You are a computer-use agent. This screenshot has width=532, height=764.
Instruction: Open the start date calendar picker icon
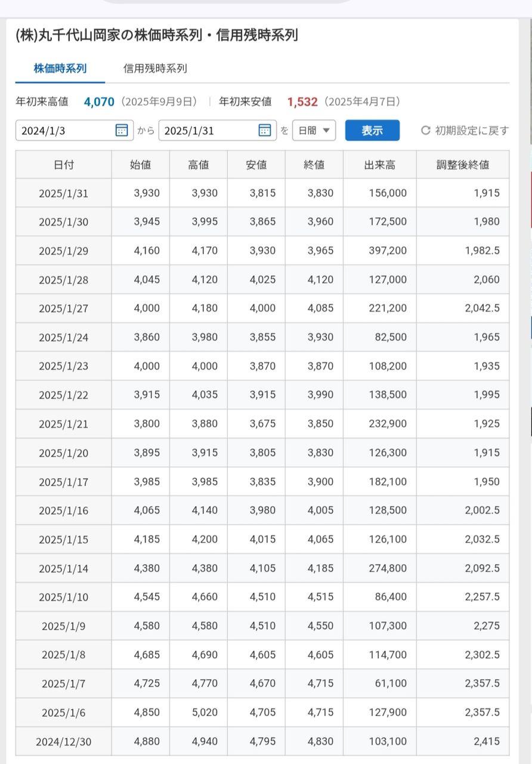122,131
